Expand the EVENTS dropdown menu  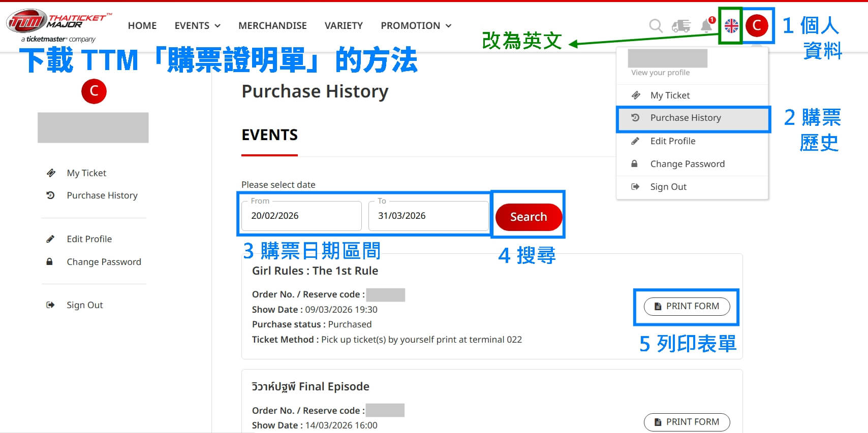tap(197, 25)
